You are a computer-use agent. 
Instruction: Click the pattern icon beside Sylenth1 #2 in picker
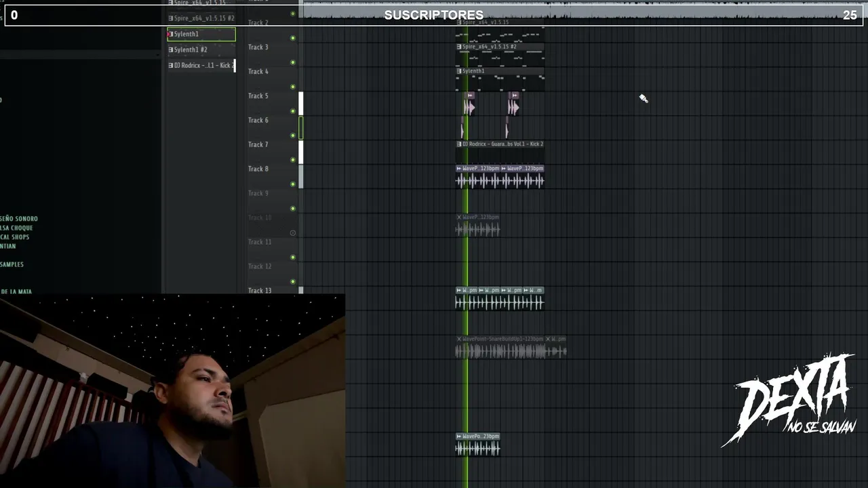tap(170, 49)
